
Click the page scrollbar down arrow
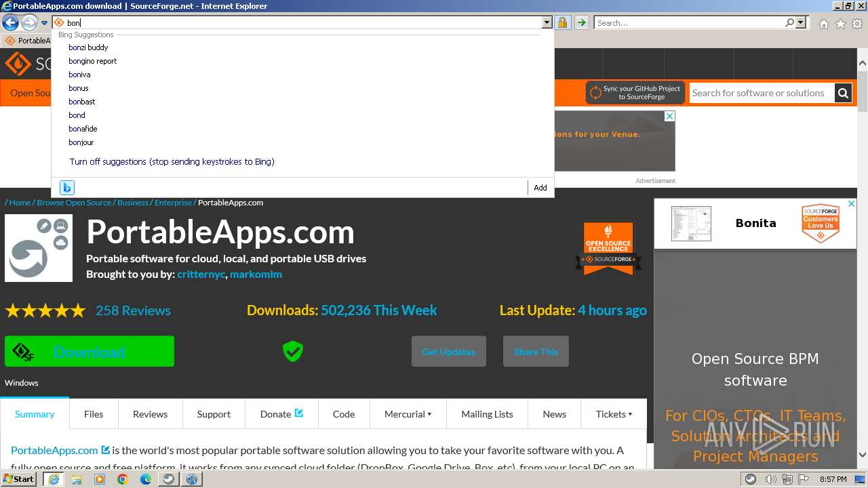click(x=863, y=455)
